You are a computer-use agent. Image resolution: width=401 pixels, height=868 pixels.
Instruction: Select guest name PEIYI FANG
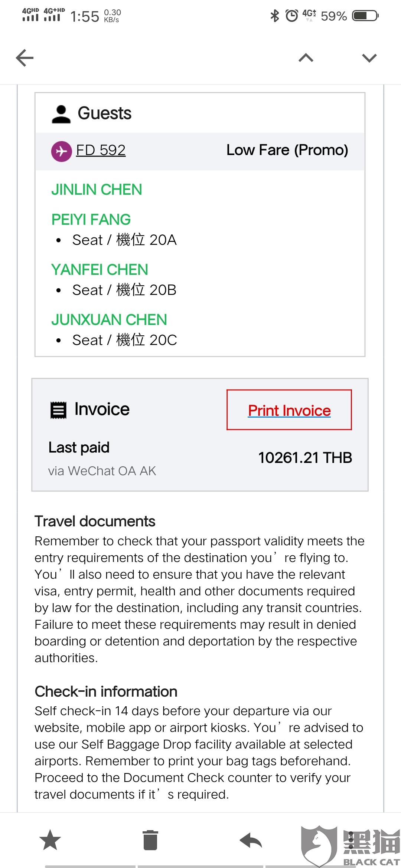(x=91, y=220)
